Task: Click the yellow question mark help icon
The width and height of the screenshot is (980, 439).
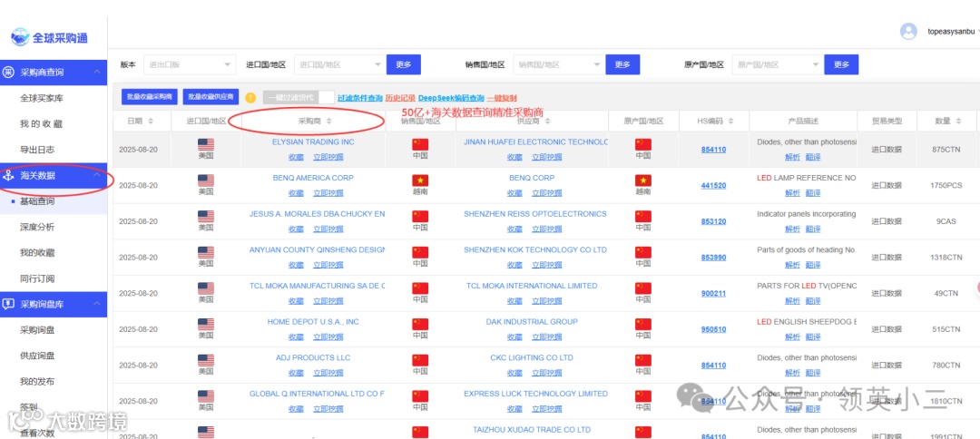Action: point(250,97)
